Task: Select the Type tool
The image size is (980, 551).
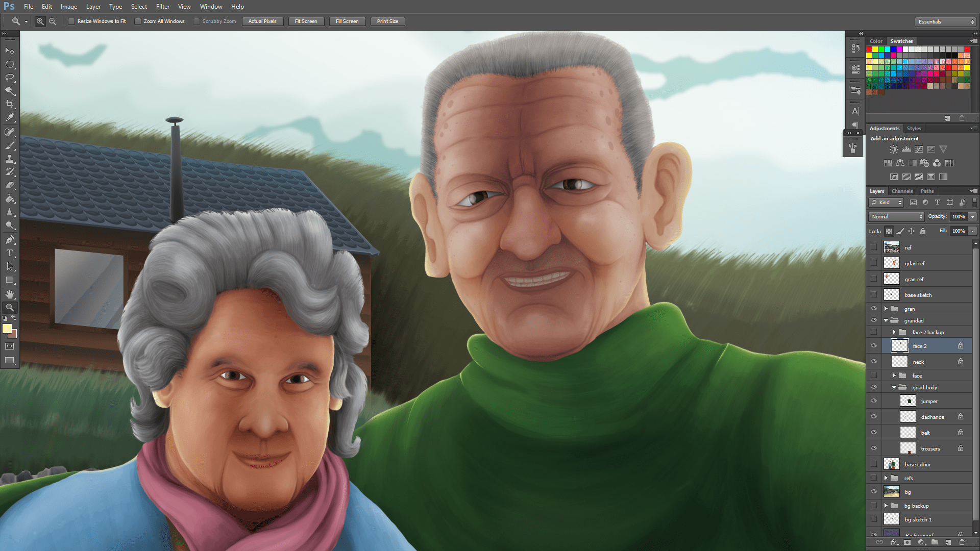Action: point(10,253)
